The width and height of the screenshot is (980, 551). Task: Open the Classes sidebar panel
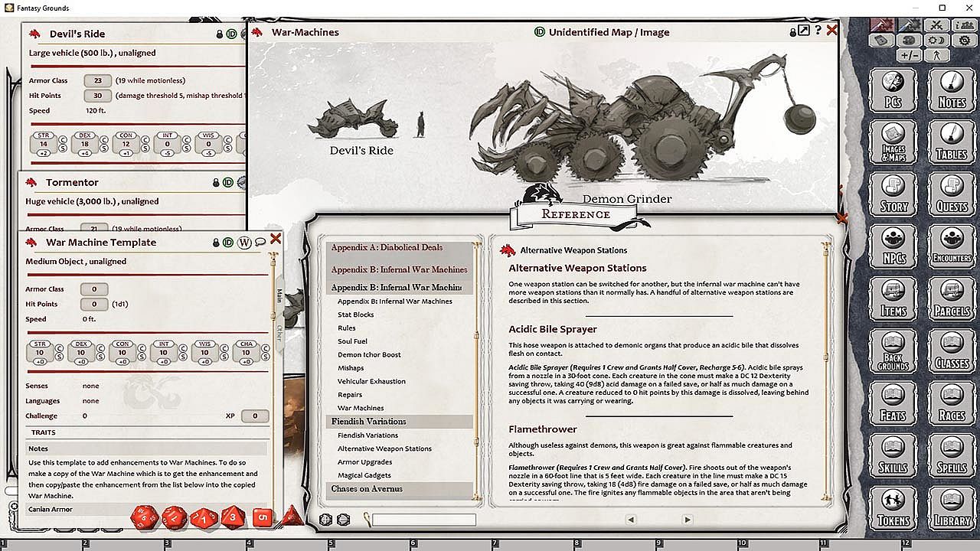[x=952, y=350]
